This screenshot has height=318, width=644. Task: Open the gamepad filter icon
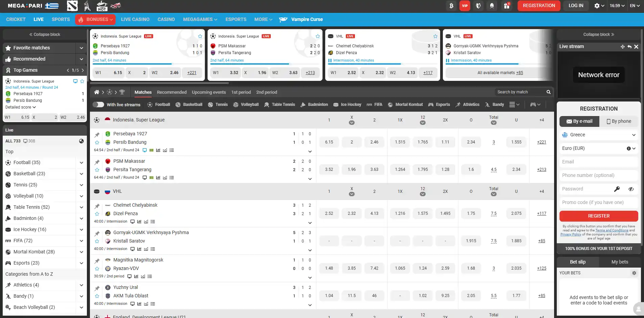pyautogui.click(x=535, y=105)
